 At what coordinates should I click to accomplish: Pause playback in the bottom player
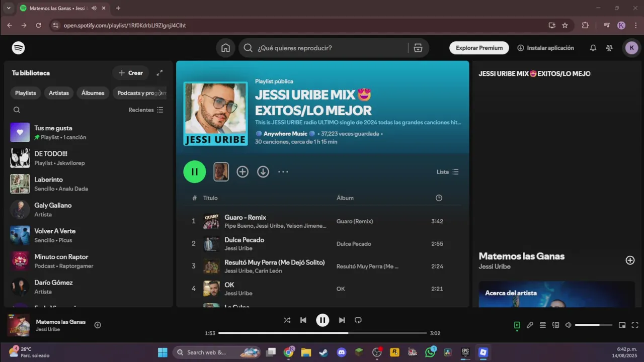pyautogui.click(x=323, y=320)
